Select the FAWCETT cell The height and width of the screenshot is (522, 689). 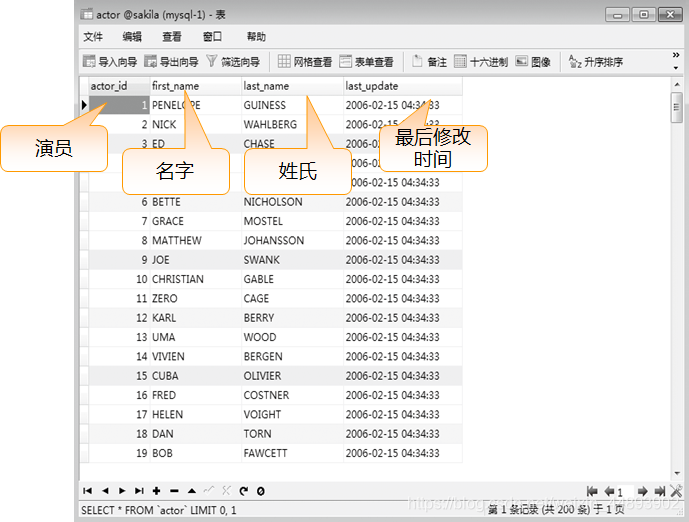pos(292,453)
